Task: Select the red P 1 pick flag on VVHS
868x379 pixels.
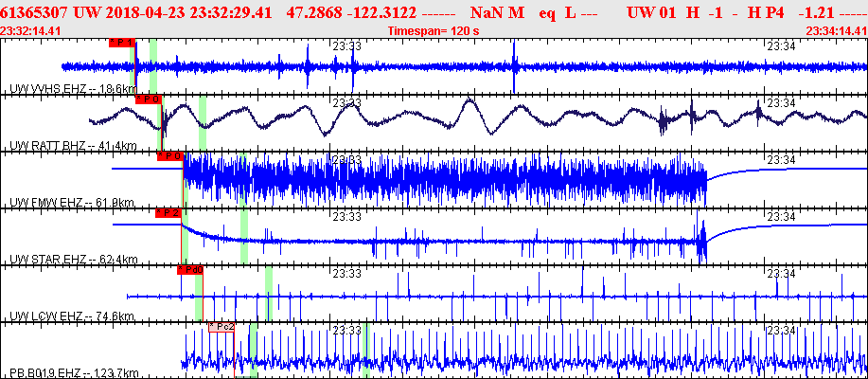Action: 122,43
